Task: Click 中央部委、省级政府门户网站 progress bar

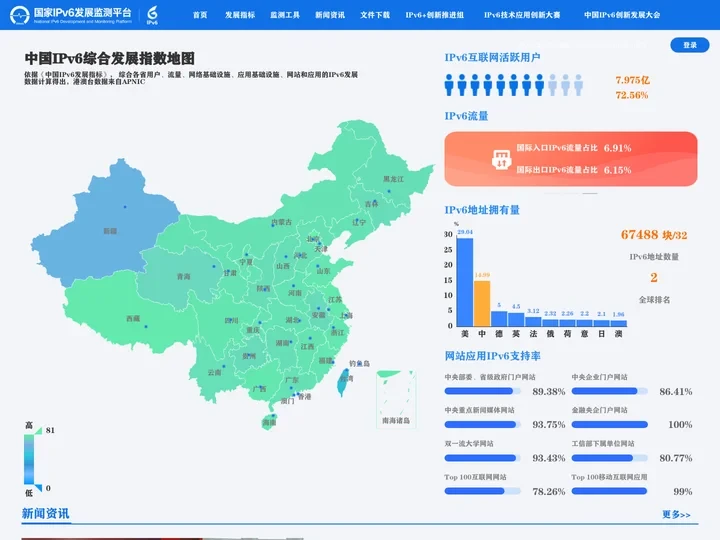Action: (x=482, y=391)
